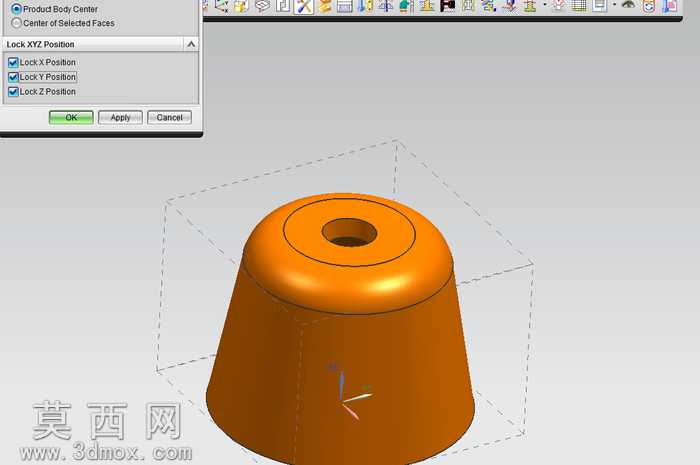Confirm the dialog with the green OK button
This screenshot has width=700, height=465.
point(71,118)
